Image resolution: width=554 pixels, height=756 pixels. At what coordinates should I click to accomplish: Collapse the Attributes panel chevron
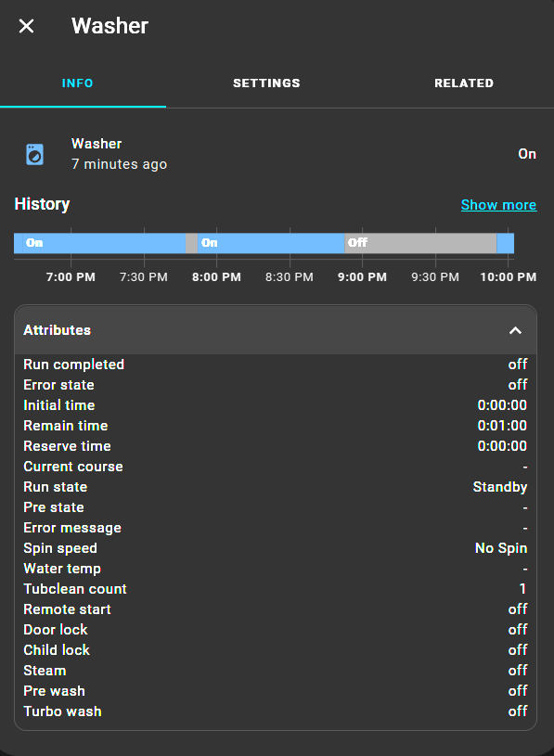pos(516,330)
